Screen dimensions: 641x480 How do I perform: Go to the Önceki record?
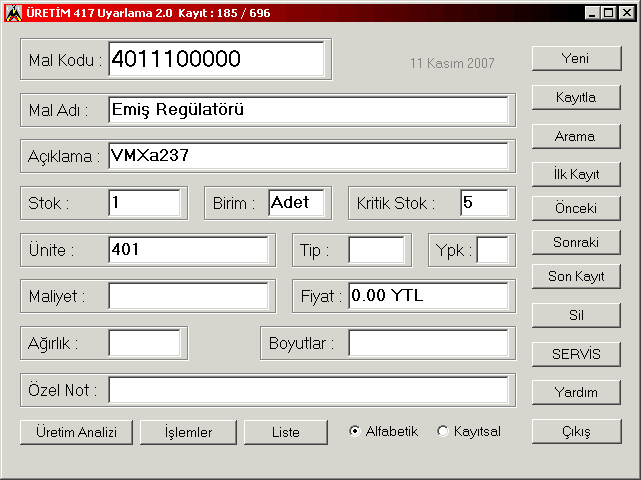click(x=575, y=209)
